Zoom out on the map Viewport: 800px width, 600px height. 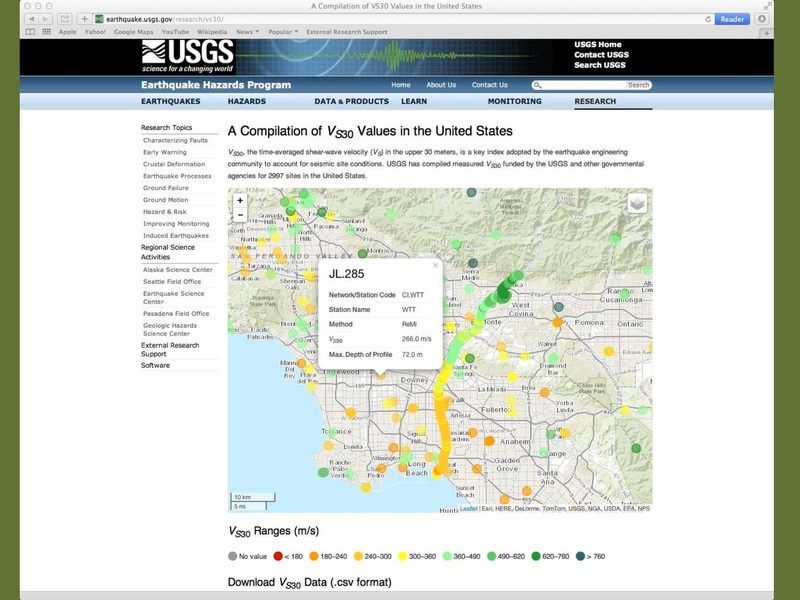pos(240,215)
